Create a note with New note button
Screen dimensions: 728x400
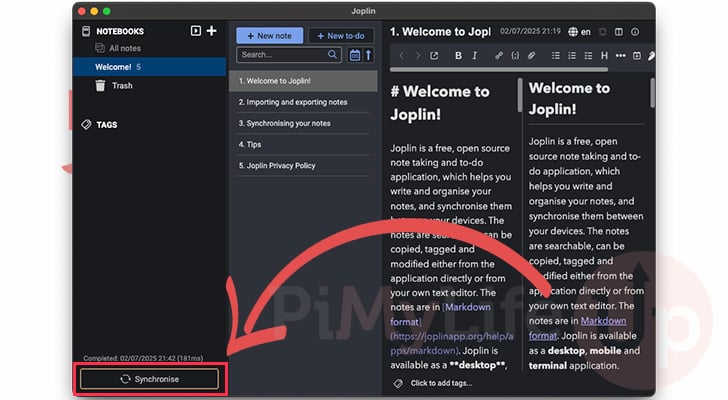(x=270, y=36)
